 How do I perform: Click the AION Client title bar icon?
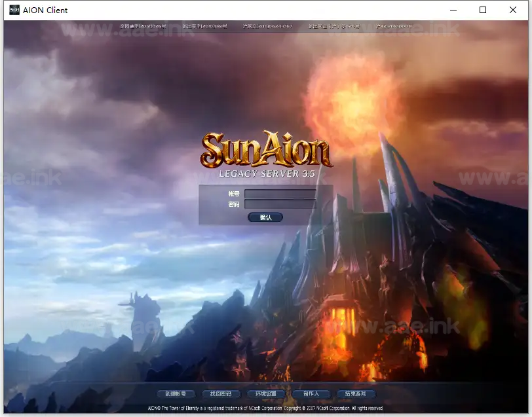tap(13, 10)
